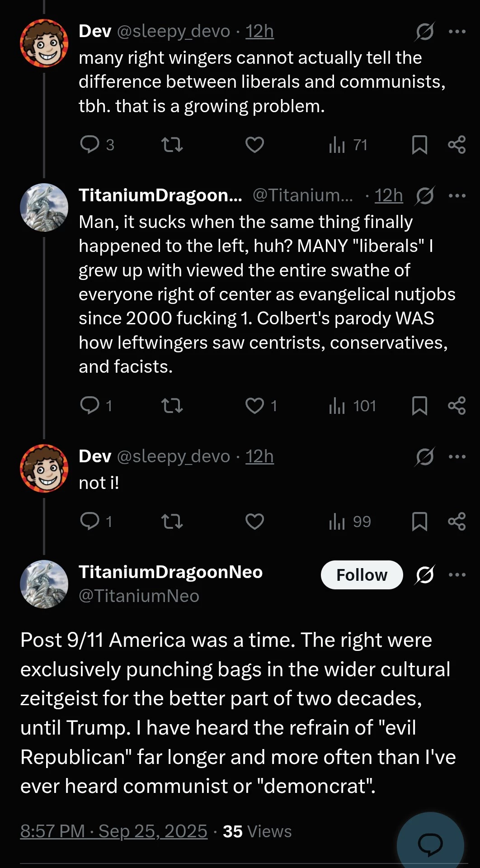Bookmark the 'not i!' tweet
The image size is (480, 868).
coord(419,522)
